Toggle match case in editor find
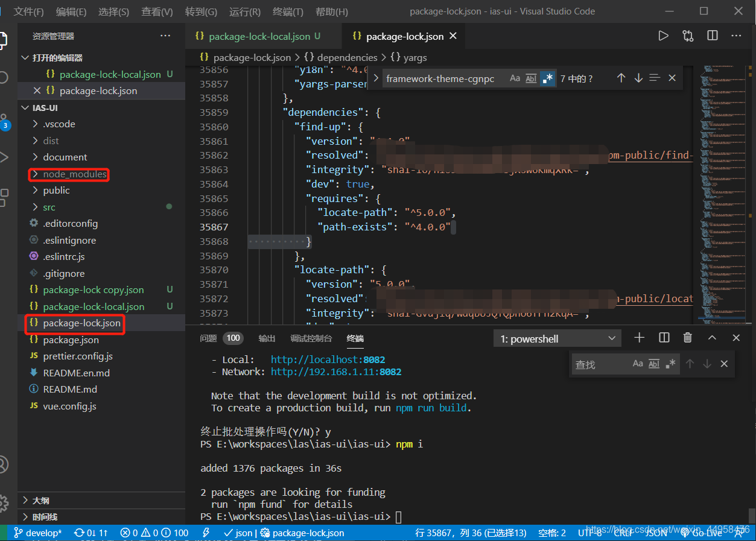The height and width of the screenshot is (541, 756). click(x=515, y=78)
